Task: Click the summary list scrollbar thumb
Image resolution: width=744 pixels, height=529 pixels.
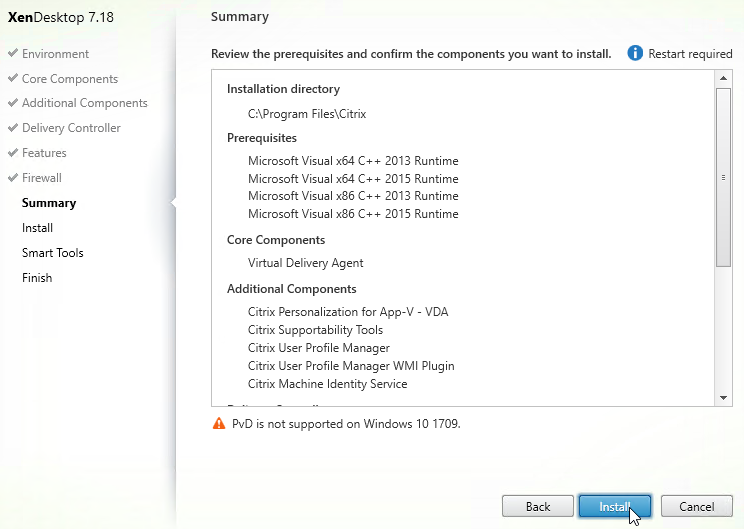Action: point(723,177)
